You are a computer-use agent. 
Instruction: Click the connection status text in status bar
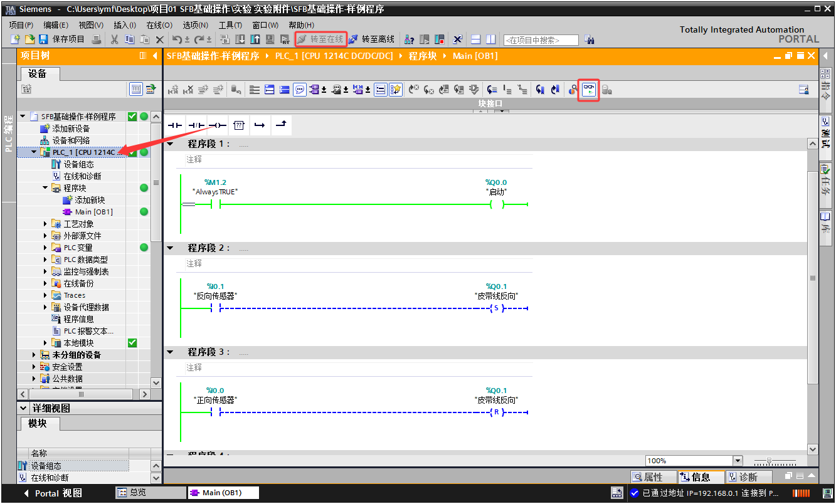click(x=711, y=493)
